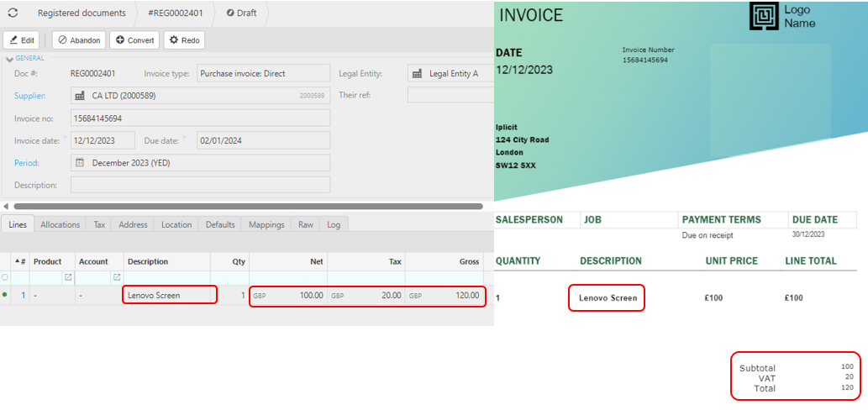The image size is (868, 410).
Task: Click the Product column header
Action: (x=52, y=262)
